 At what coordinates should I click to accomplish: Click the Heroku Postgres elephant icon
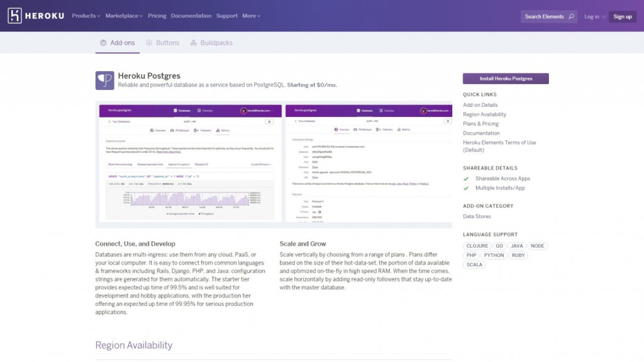click(105, 80)
